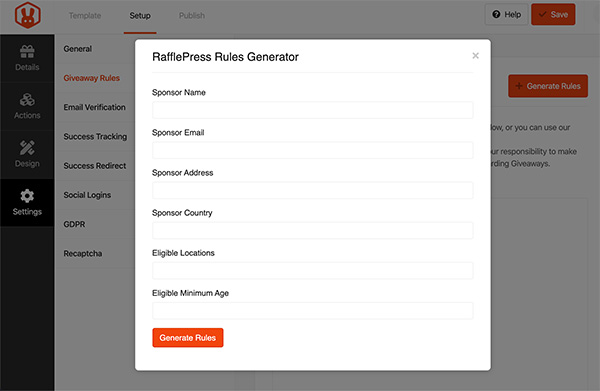Open the Details sidebar panel
Screen dimensions: 600x391
pyautogui.click(x=27, y=58)
